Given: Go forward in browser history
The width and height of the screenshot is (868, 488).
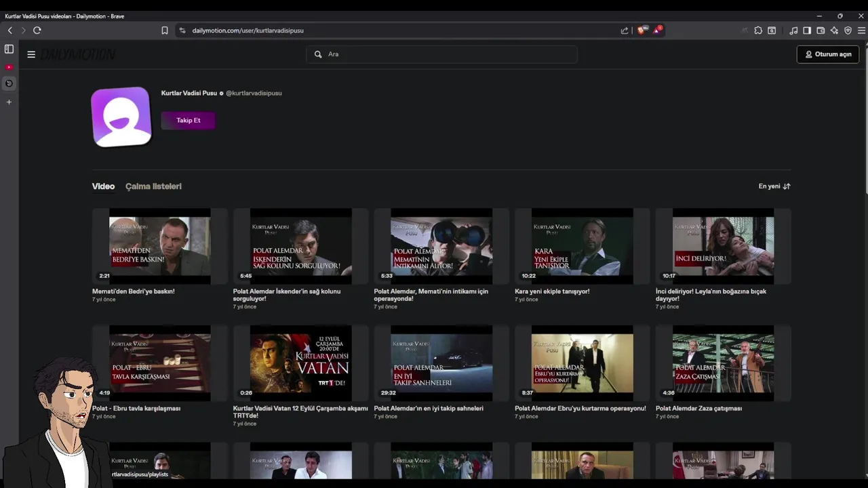Looking at the screenshot, I should pos(23,30).
